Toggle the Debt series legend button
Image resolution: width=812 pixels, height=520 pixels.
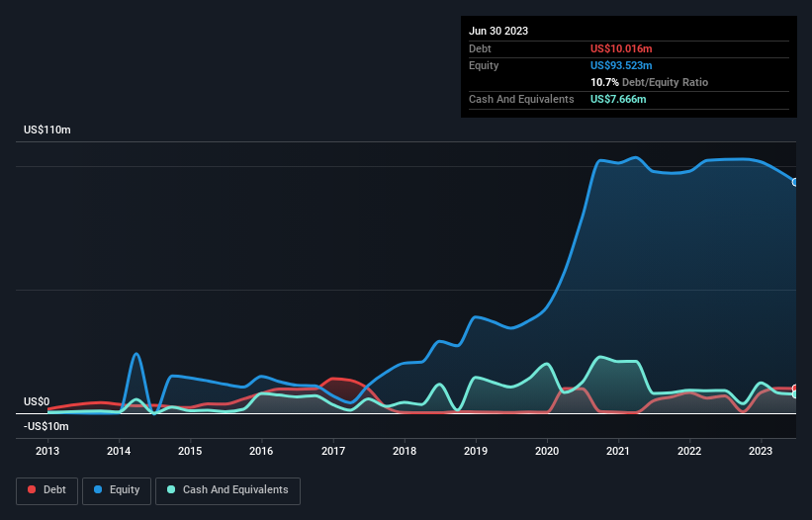click(x=47, y=490)
